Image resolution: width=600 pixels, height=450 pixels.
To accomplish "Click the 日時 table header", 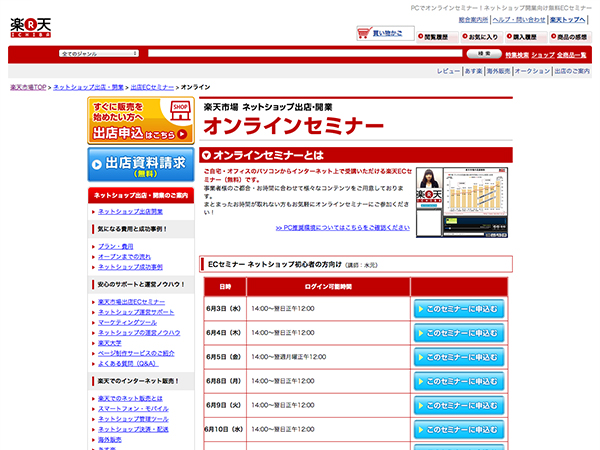I will (225, 287).
